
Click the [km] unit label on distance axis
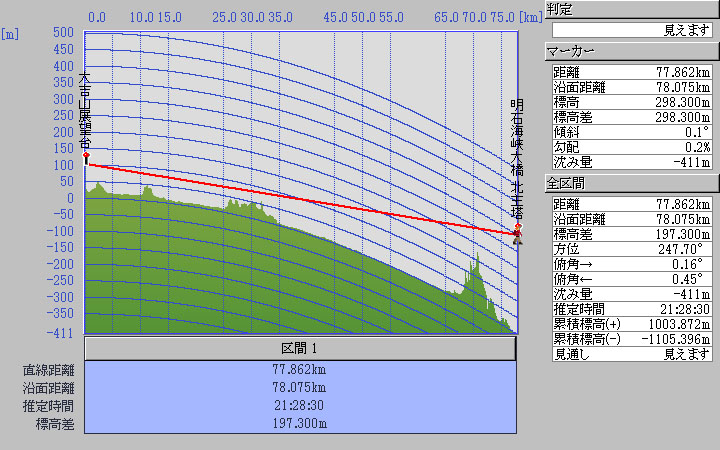click(531, 17)
